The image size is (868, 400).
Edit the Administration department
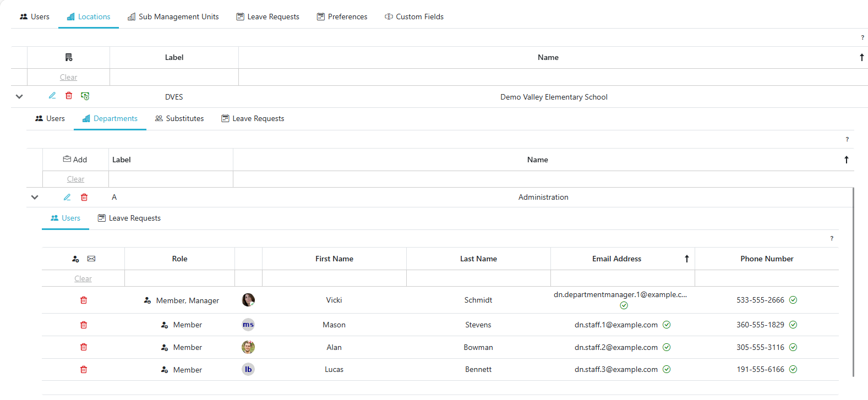tap(67, 197)
